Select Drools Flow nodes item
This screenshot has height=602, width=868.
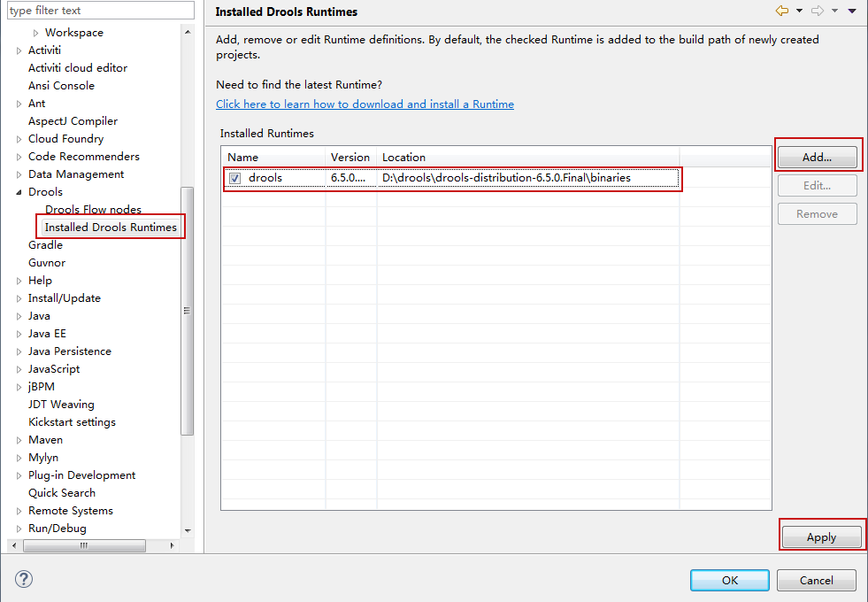click(x=93, y=209)
